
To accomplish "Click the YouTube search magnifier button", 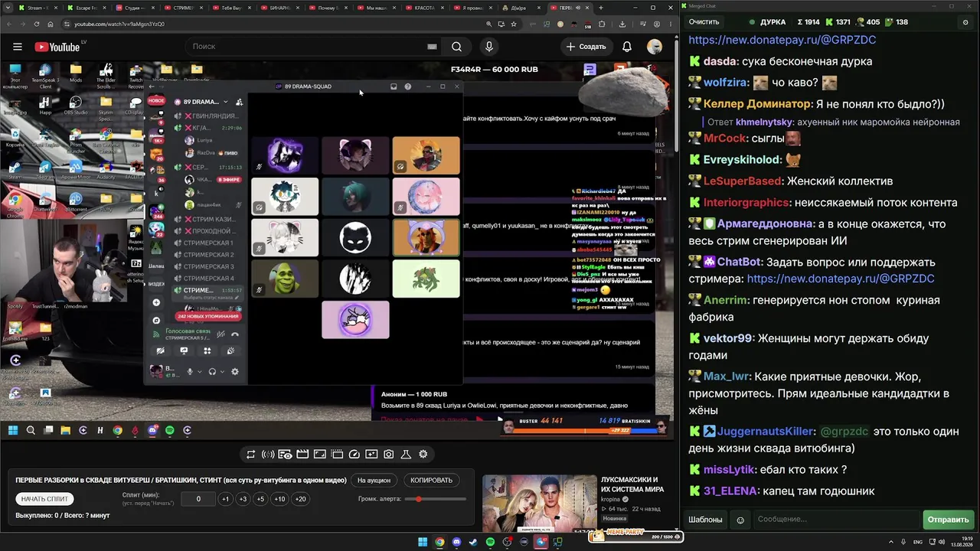I will 456,47.
